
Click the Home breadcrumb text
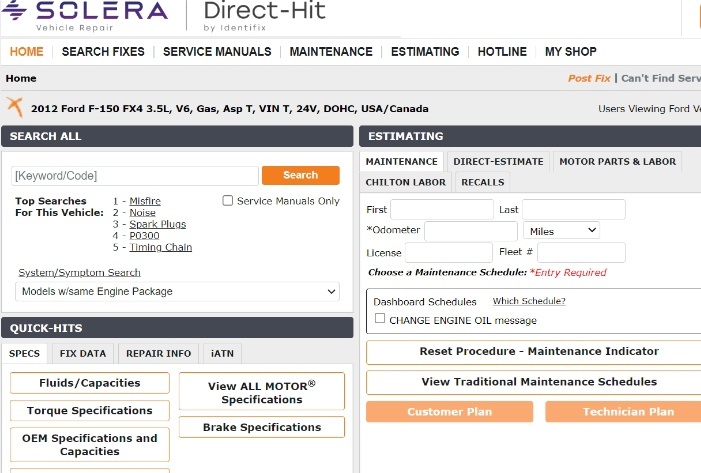coord(21,78)
